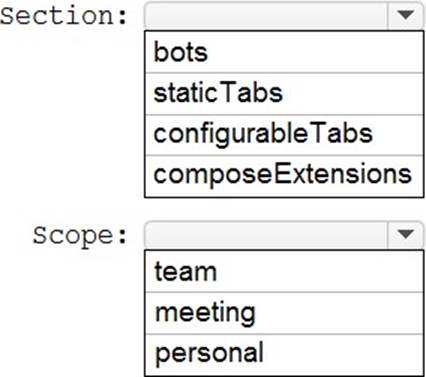The width and height of the screenshot is (426, 377).
Task: Set Scope value to personal
Action: coord(284,354)
